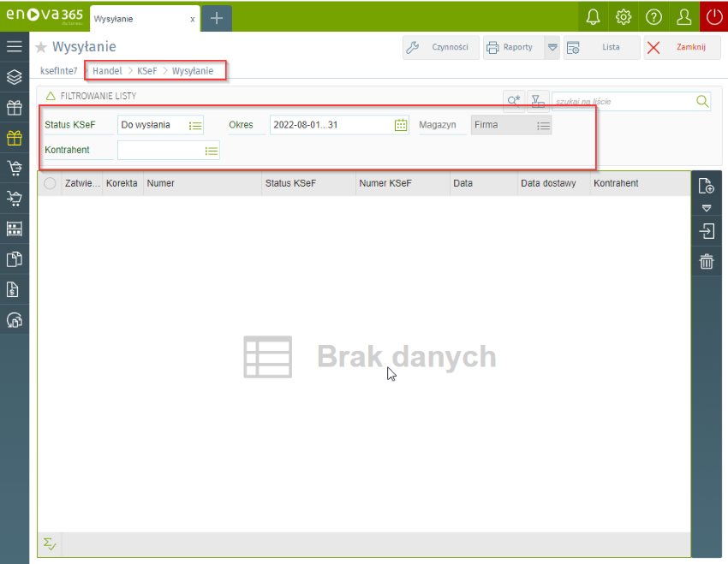
Task: Click the Czynności button
Action: pos(441,48)
